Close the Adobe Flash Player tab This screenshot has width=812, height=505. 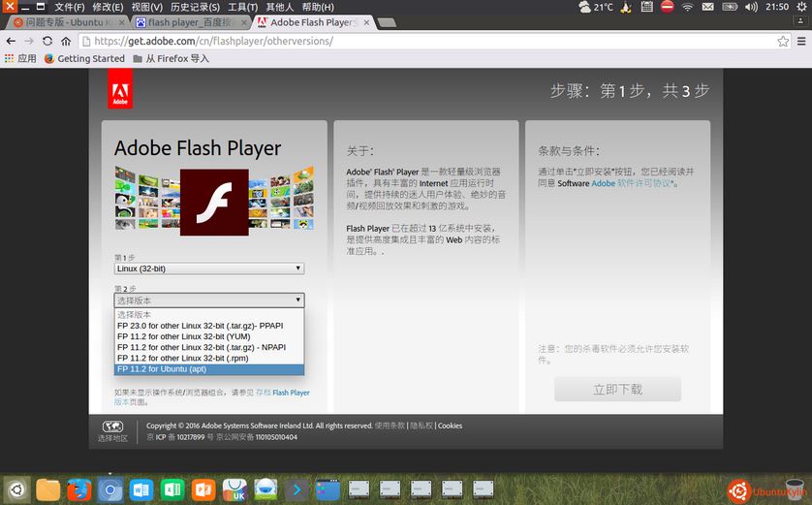coord(366,22)
